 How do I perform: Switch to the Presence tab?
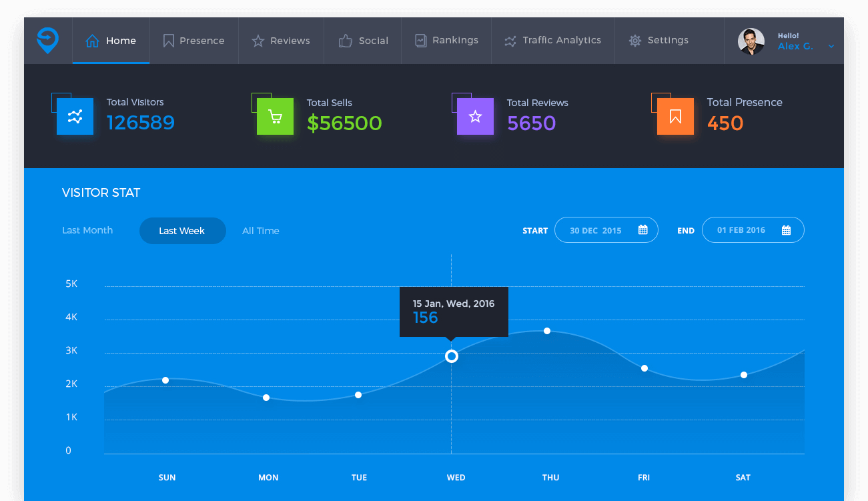[193, 41]
